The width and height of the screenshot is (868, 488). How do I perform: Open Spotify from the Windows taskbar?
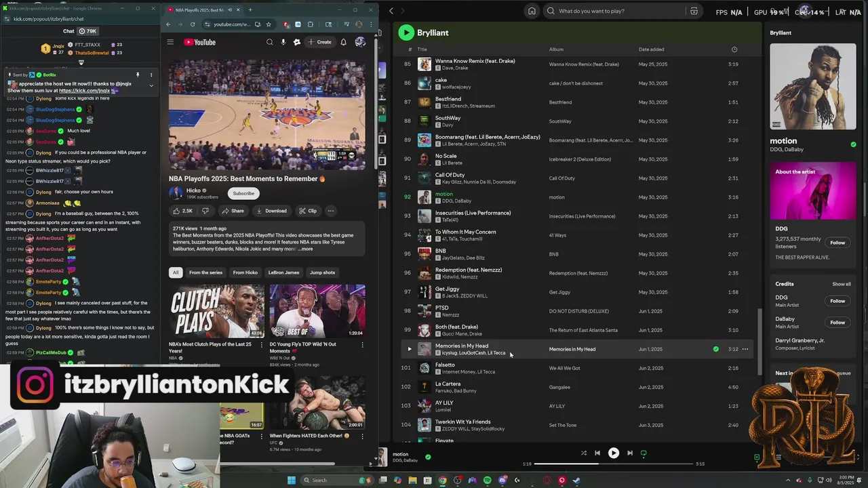point(487,480)
